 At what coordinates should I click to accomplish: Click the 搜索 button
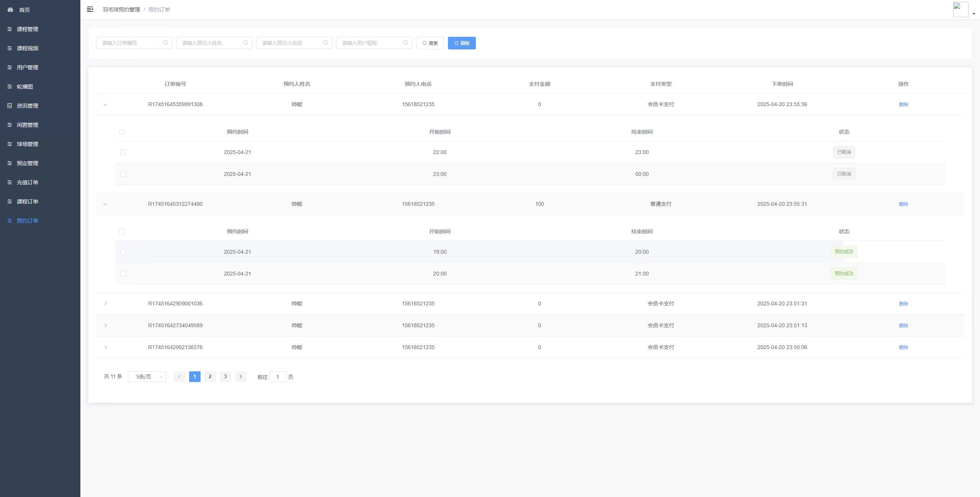tap(430, 43)
